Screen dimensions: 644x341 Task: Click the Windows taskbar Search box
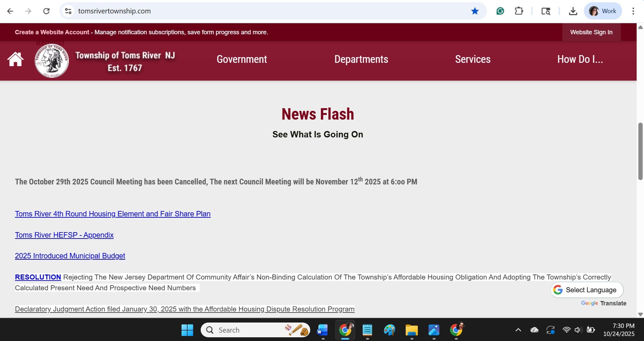pyautogui.click(x=255, y=330)
